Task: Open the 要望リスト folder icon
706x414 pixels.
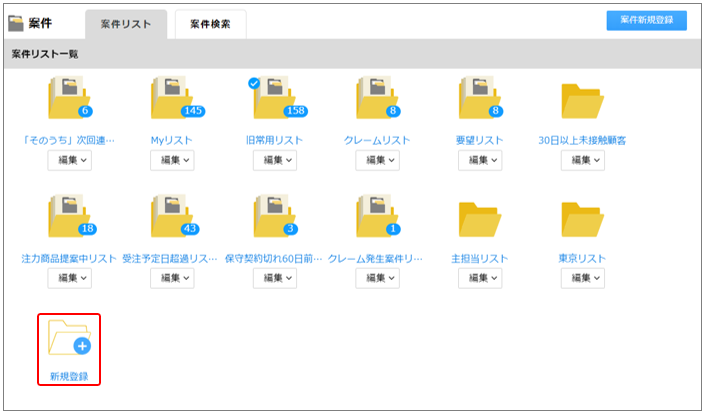Action: [480, 97]
